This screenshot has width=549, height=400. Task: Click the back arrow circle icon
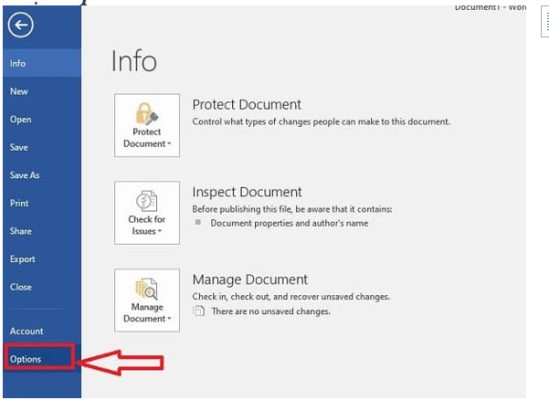tap(21, 25)
